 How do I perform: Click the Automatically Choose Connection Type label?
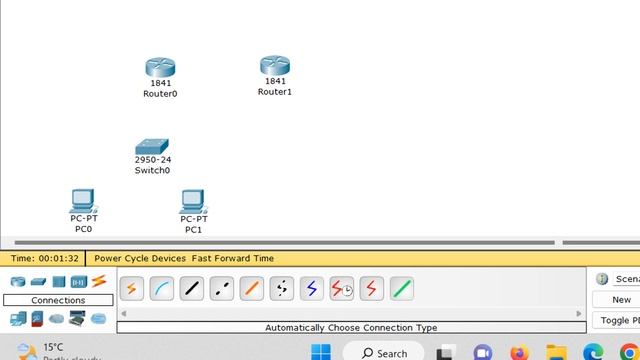(x=351, y=327)
